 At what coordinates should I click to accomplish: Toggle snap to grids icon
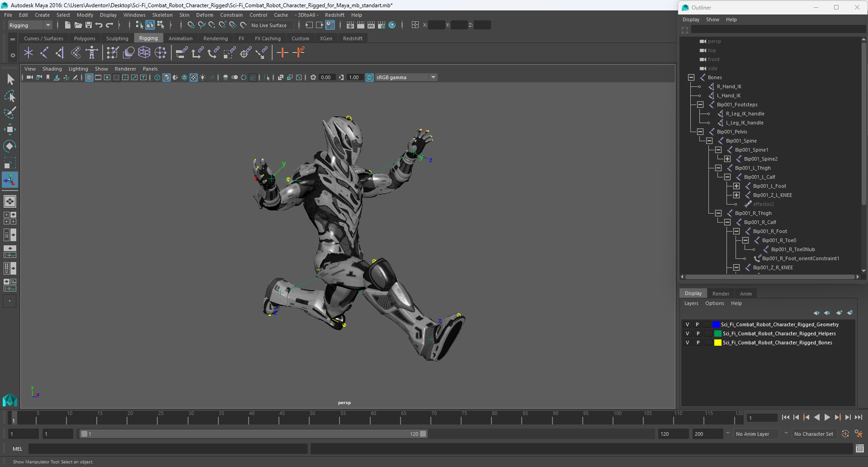pos(191,25)
